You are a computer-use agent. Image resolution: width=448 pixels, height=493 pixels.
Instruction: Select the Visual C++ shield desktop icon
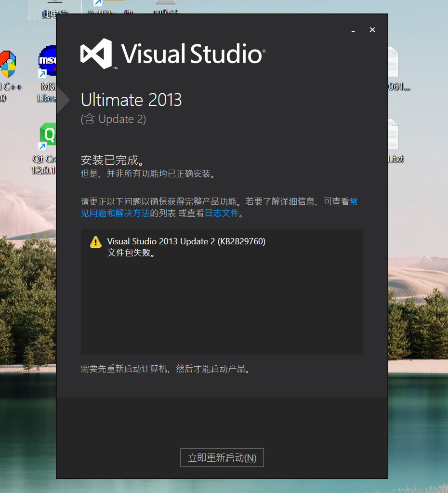pyautogui.click(x=8, y=65)
